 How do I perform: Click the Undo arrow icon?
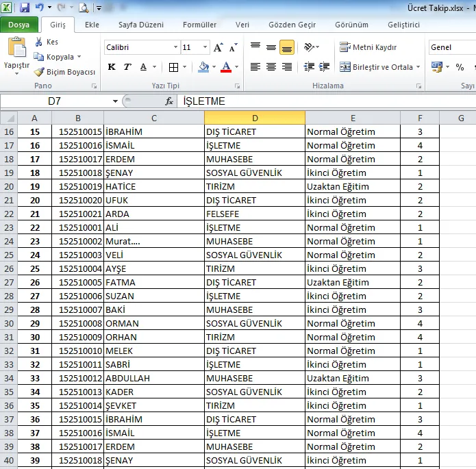click(40, 8)
